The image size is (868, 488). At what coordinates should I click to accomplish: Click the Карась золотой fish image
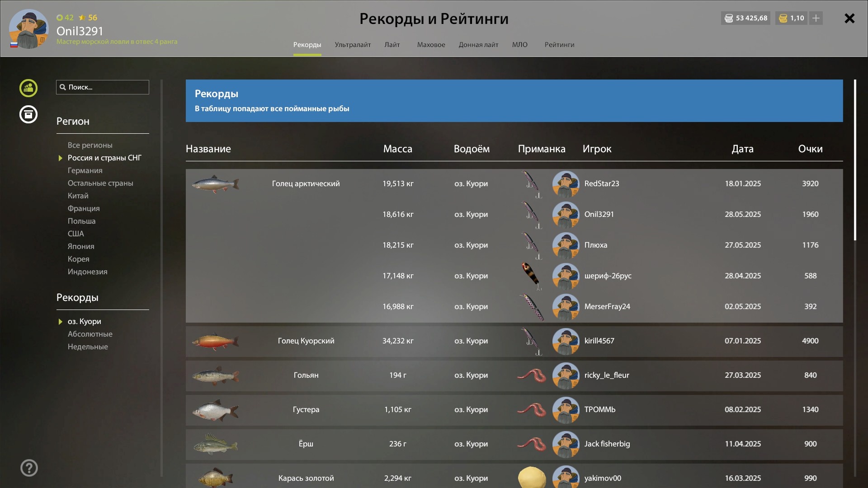pos(216,478)
